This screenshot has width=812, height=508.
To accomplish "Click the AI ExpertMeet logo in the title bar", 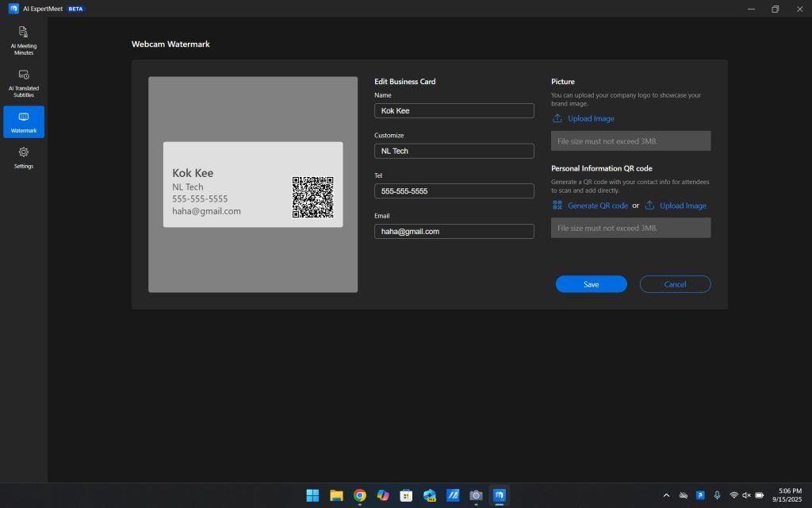I will click(13, 9).
